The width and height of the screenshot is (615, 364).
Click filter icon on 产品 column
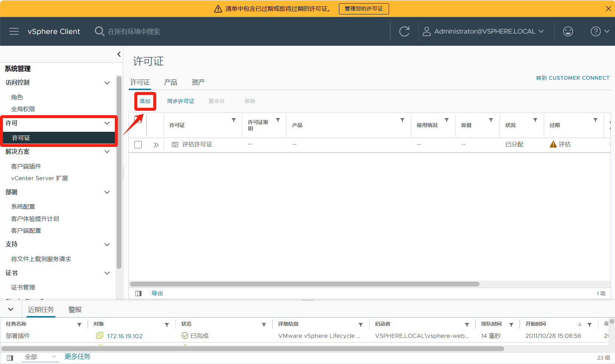402,120
